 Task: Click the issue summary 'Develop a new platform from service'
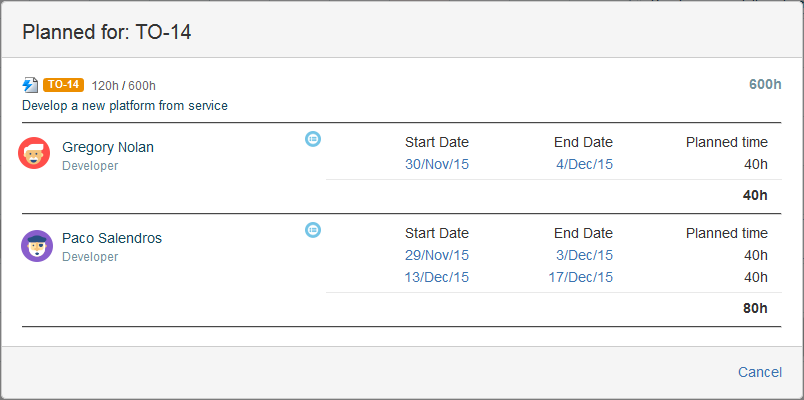(x=125, y=105)
